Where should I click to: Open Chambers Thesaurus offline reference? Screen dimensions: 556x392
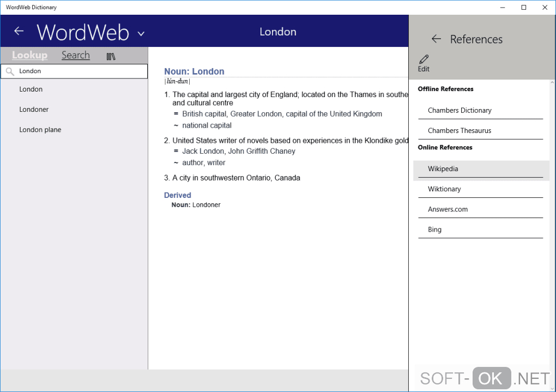(x=460, y=130)
